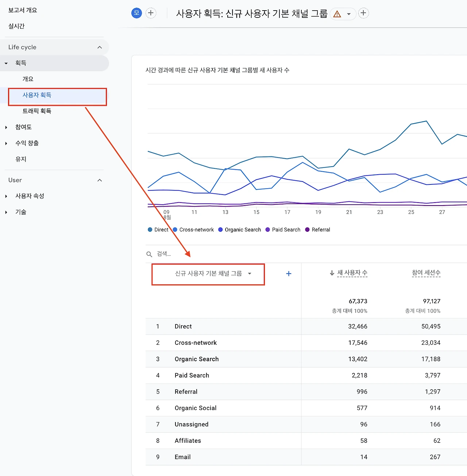Viewport: 467px width, 476px height.
Task: Open the 신규 사용자 기본 채널 그룹 dimension dropdown
Action: coord(213,274)
